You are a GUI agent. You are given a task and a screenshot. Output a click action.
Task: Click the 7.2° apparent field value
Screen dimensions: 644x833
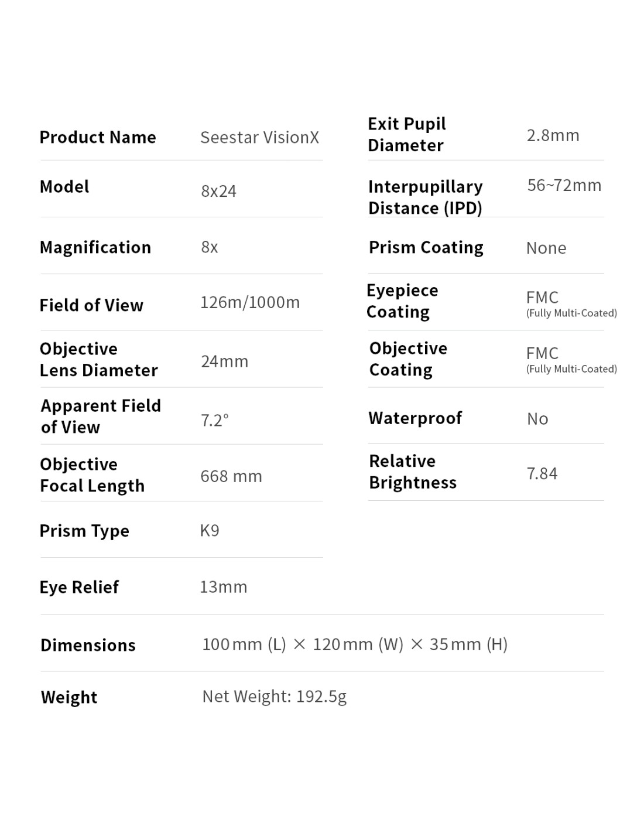(x=215, y=421)
